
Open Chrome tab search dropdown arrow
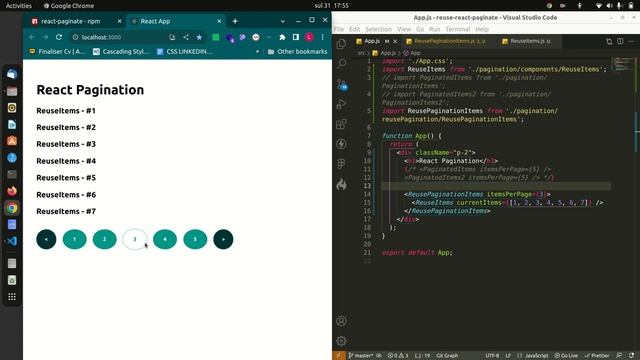(x=282, y=21)
